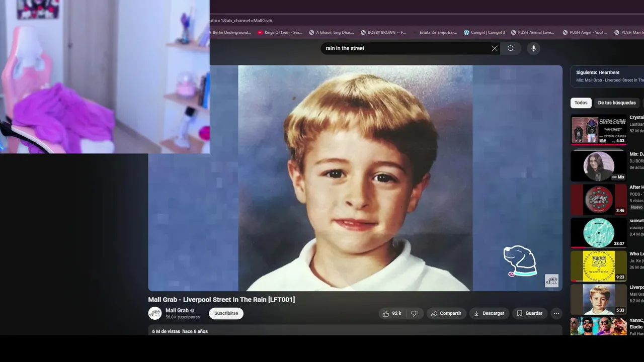Open the Kings Of Leon bookmark
Viewport: 644px width, 362px height.
coord(280,33)
